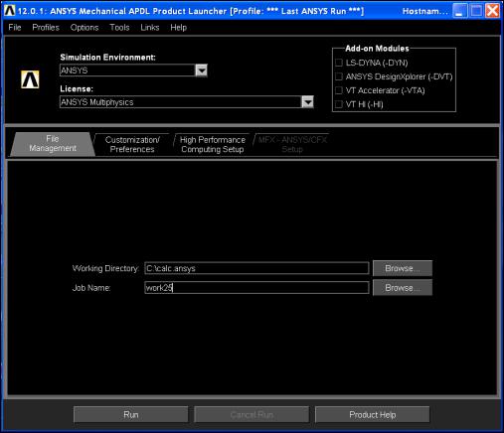504x433 pixels.
Task: Switch to File Management tab
Action: tap(53, 144)
